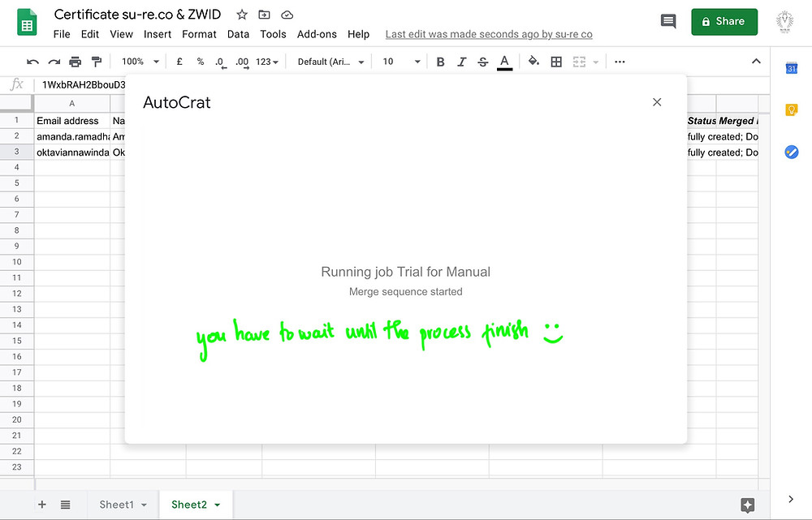812x520 pixels.
Task: Show the all sheets list
Action: tap(65, 505)
